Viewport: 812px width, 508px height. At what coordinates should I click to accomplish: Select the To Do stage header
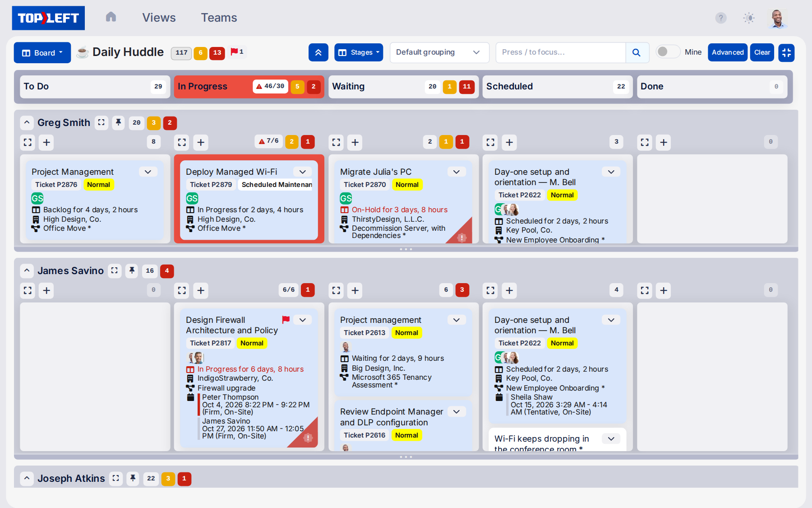click(95, 86)
